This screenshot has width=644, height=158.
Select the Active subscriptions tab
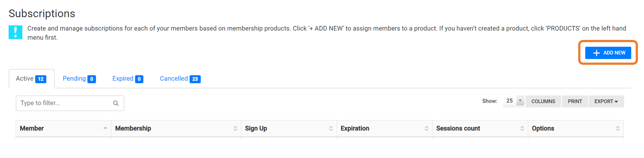pyautogui.click(x=31, y=79)
